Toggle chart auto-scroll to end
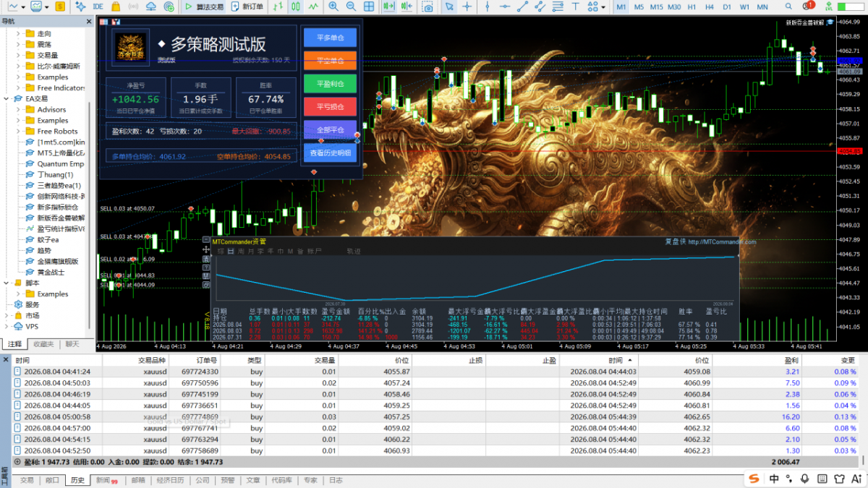 (388, 7)
